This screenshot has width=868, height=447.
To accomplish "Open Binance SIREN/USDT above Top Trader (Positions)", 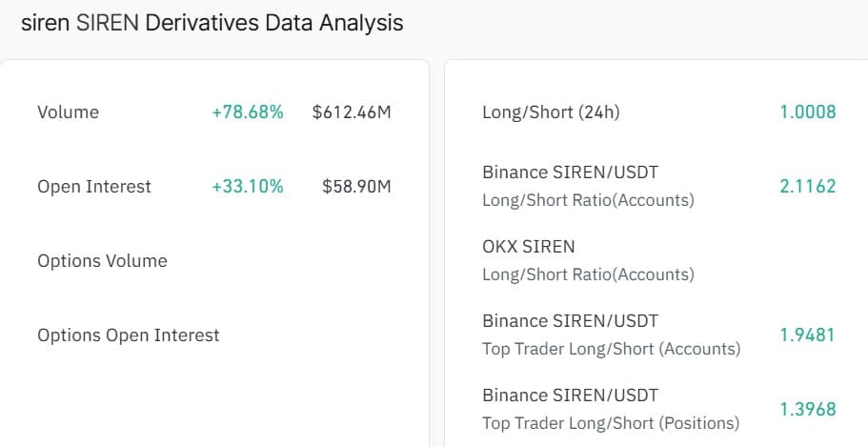I will [x=570, y=396].
